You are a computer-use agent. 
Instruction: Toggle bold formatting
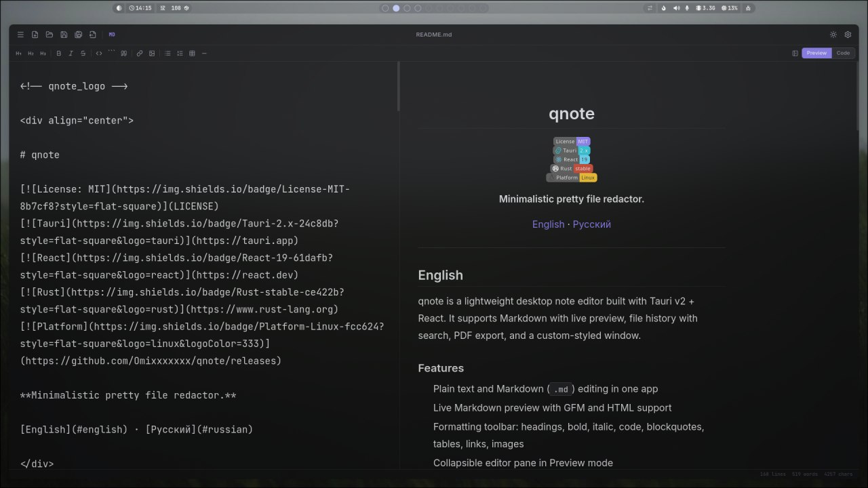[59, 53]
